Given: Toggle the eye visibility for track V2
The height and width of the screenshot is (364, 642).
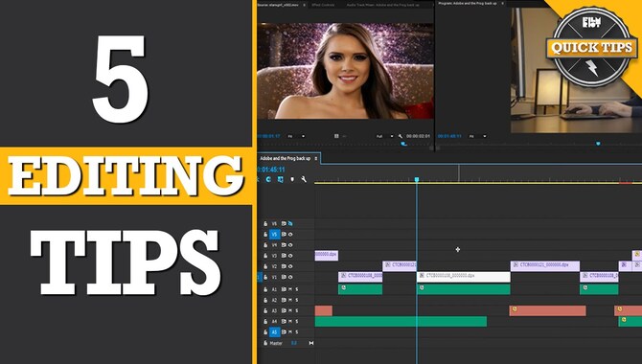Looking at the screenshot, I should (x=290, y=266).
